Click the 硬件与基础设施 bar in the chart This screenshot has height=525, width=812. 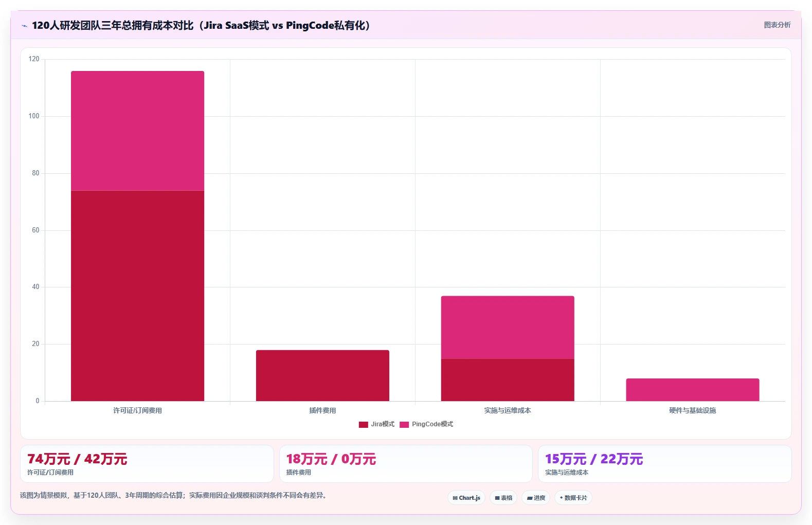tap(693, 390)
